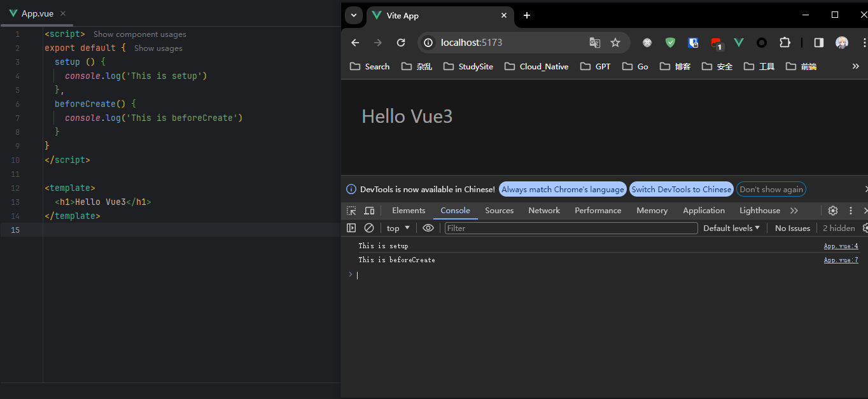
Task: Toggle the browser side panel
Action: (819, 43)
